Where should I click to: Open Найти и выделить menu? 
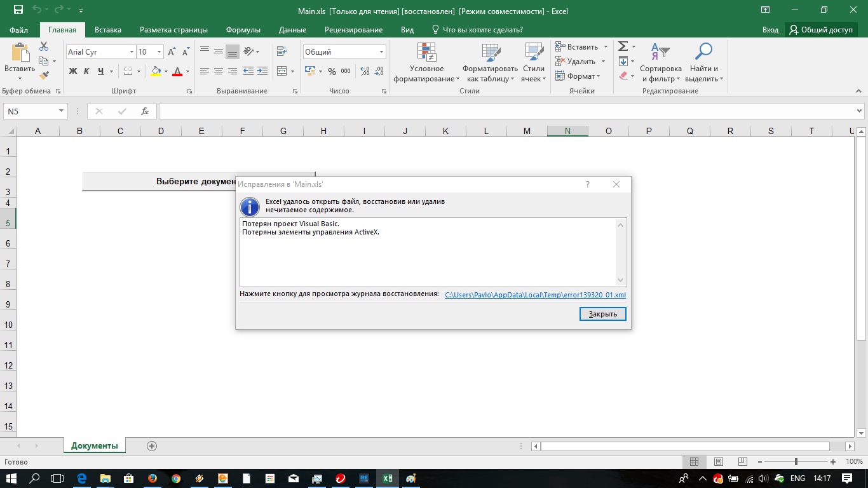click(x=704, y=62)
